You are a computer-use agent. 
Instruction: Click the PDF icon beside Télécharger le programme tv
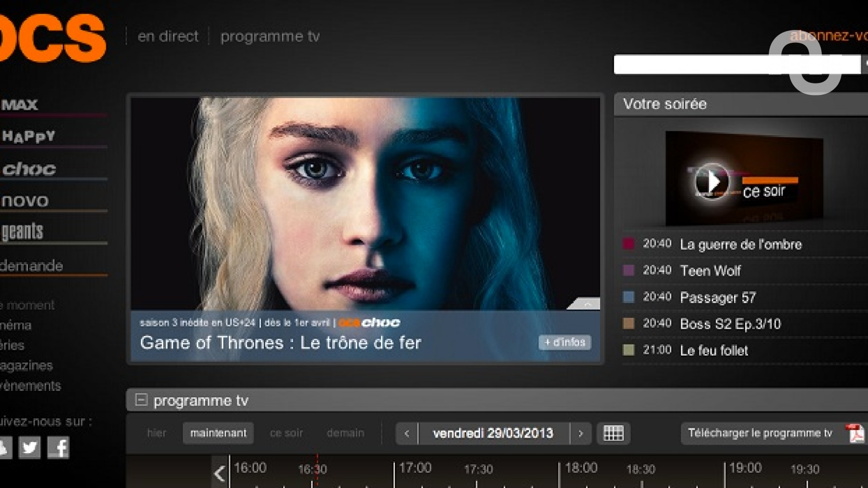click(856, 433)
